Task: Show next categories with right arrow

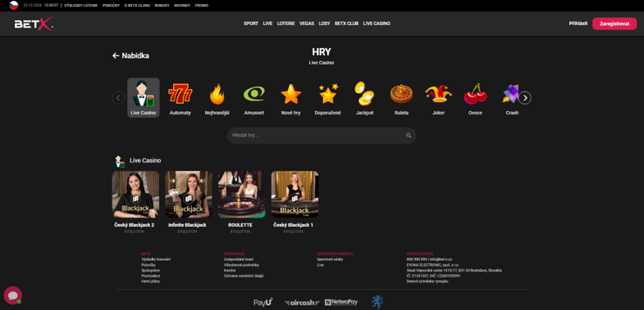Action: [x=525, y=97]
